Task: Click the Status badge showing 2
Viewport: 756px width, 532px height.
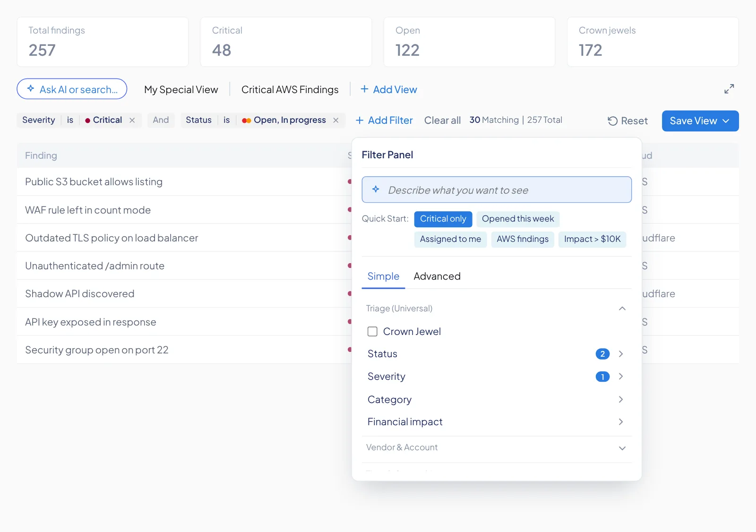Action: coord(602,354)
